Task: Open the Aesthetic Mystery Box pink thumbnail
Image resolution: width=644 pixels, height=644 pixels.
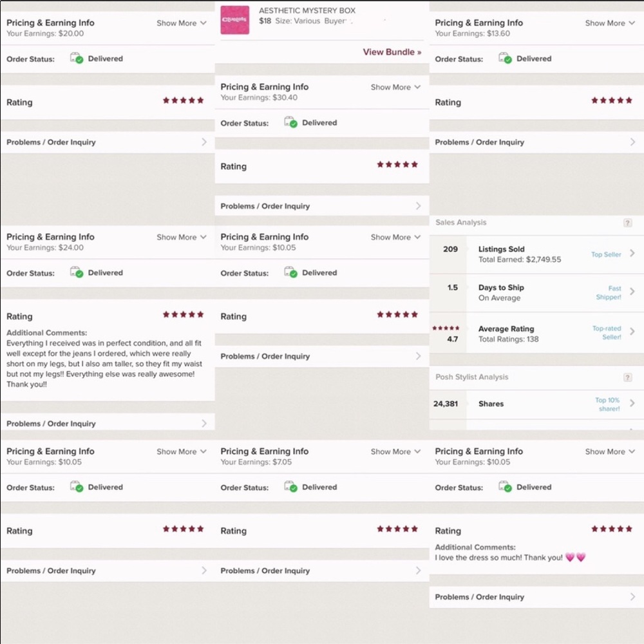Action: coord(234,20)
